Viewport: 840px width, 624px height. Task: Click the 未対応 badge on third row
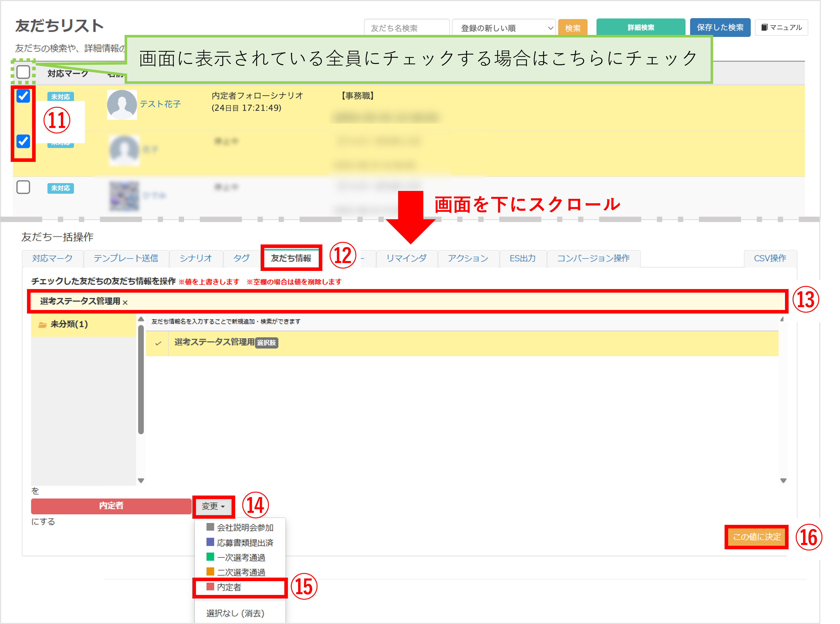click(60, 188)
